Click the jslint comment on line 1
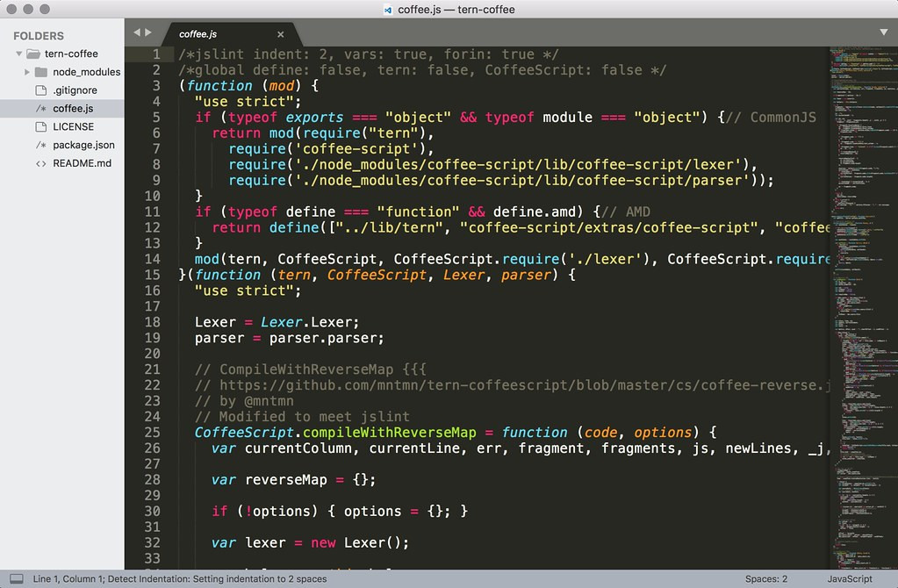Image resolution: width=898 pixels, height=588 pixels. tap(369, 54)
